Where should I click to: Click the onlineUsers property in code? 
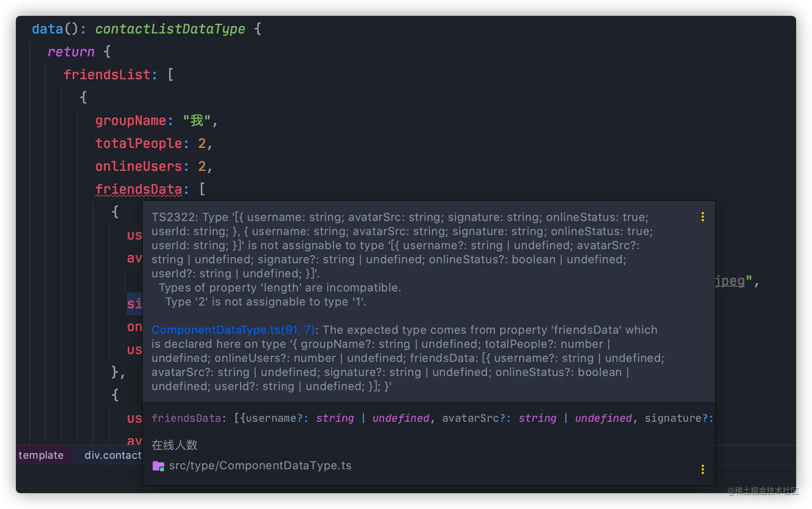pyautogui.click(x=139, y=166)
